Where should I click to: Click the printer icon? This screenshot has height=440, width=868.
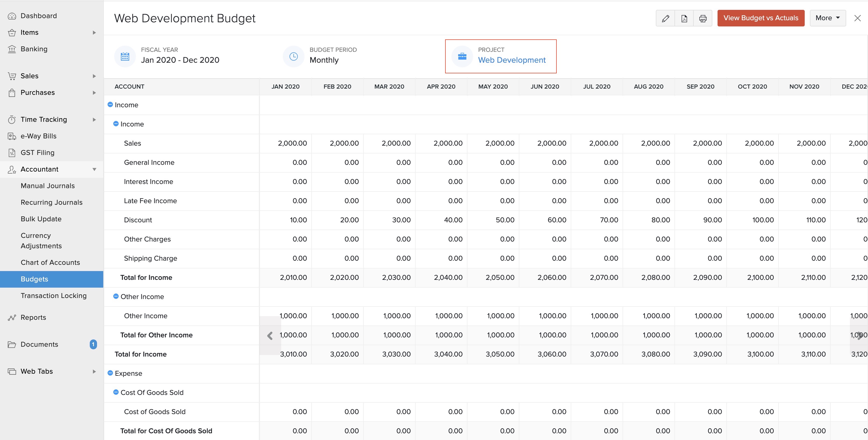[702, 18]
